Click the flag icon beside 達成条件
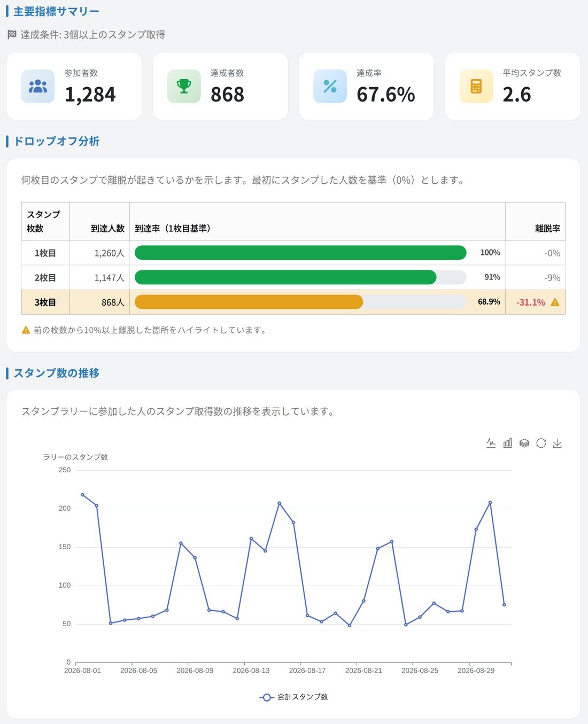Viewport: 588px width, 724px height. (x=12, y=35)
